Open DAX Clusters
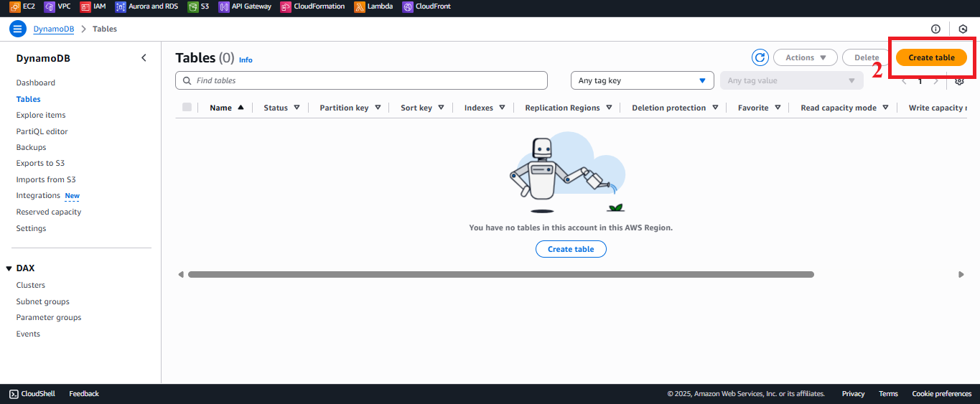The height and width of the screenshot is (404, 980). 31,285
